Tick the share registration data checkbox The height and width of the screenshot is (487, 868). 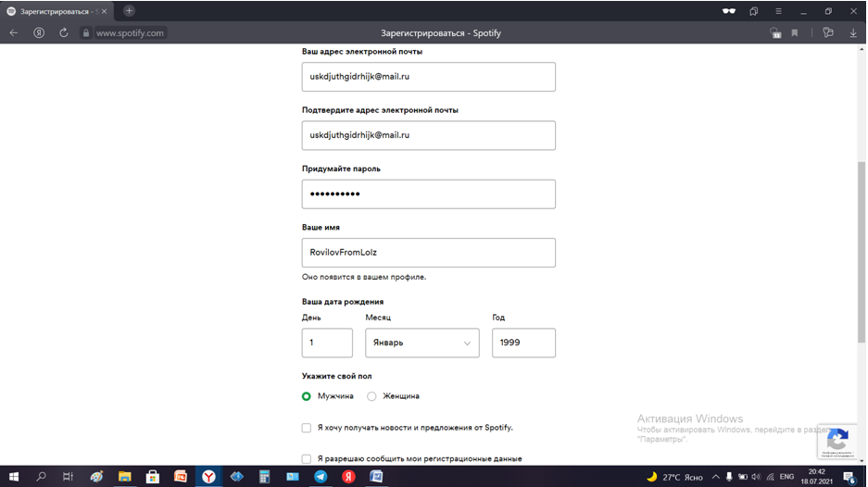pyautogui.click(x=307, y=458)
